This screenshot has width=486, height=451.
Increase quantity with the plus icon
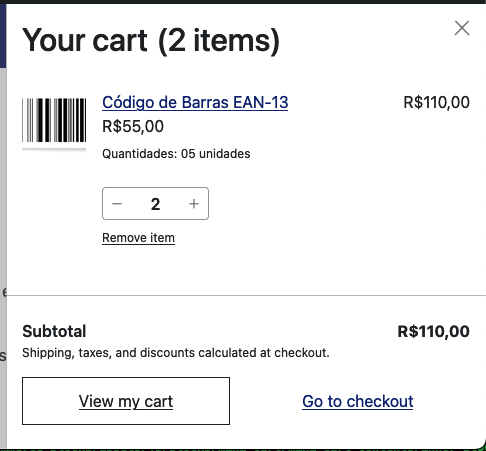click(x=194, y=204)
